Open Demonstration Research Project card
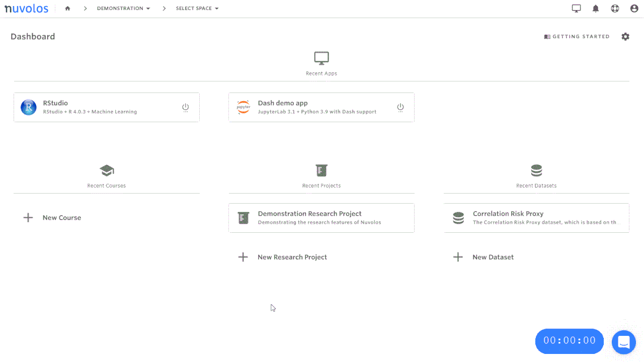The image size is (644, 362). [321, 218]
